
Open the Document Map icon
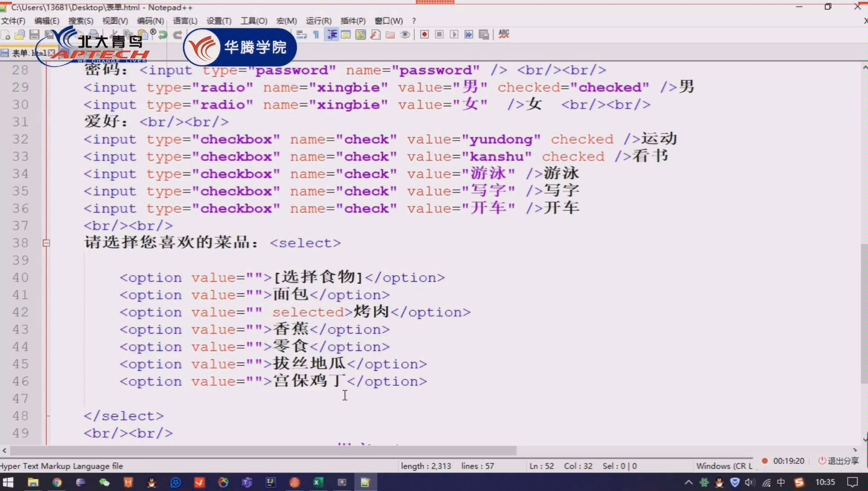[x=361, y=35]
